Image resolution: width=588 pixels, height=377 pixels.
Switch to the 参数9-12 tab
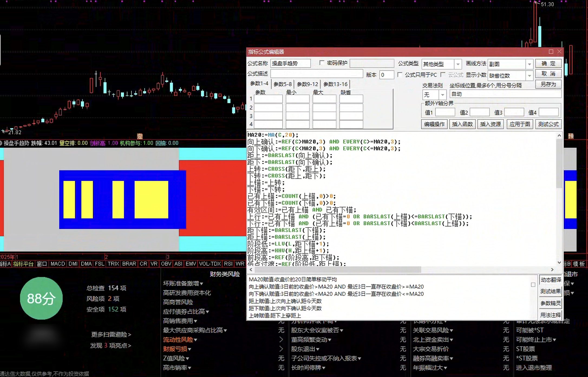pyautogui.click(x=307, y=84)
